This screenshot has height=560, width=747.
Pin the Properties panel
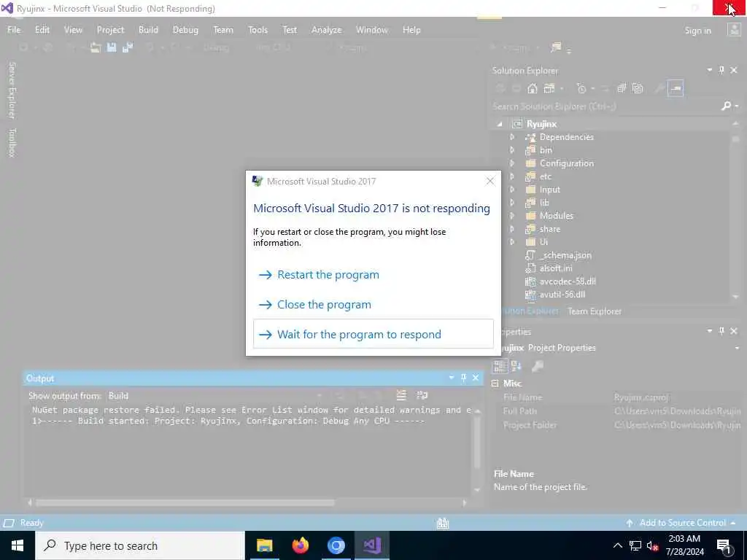[721, 331]
